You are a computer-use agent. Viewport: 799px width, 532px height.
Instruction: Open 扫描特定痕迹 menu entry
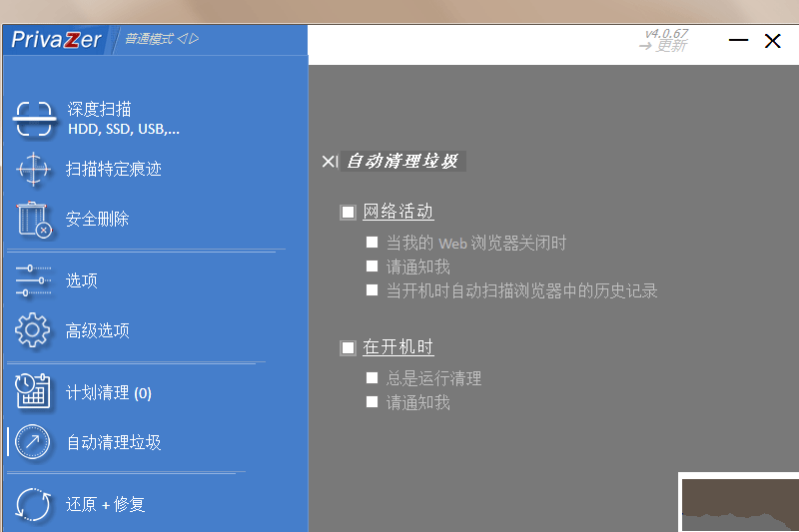click(x=114, y=169)
